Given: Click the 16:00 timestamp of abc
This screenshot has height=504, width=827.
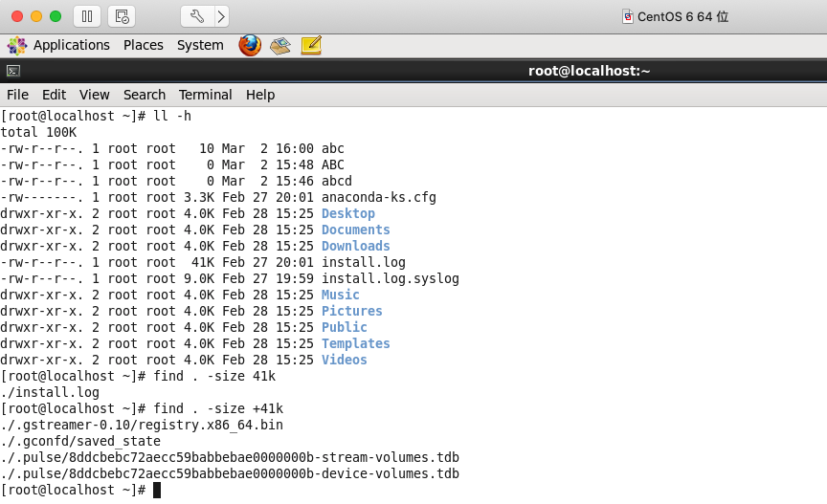Looking at the screenshot, I should [x=294, y=148].
